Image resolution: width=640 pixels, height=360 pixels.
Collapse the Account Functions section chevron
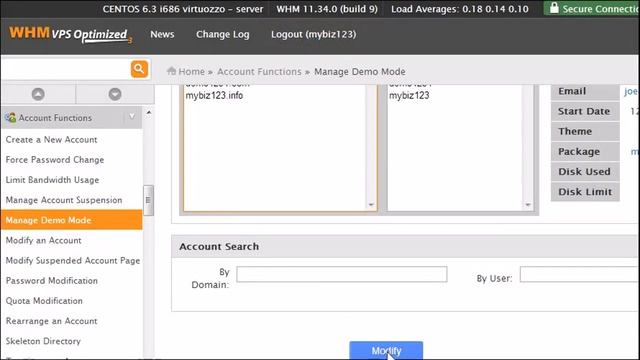[x=132, y=117]
